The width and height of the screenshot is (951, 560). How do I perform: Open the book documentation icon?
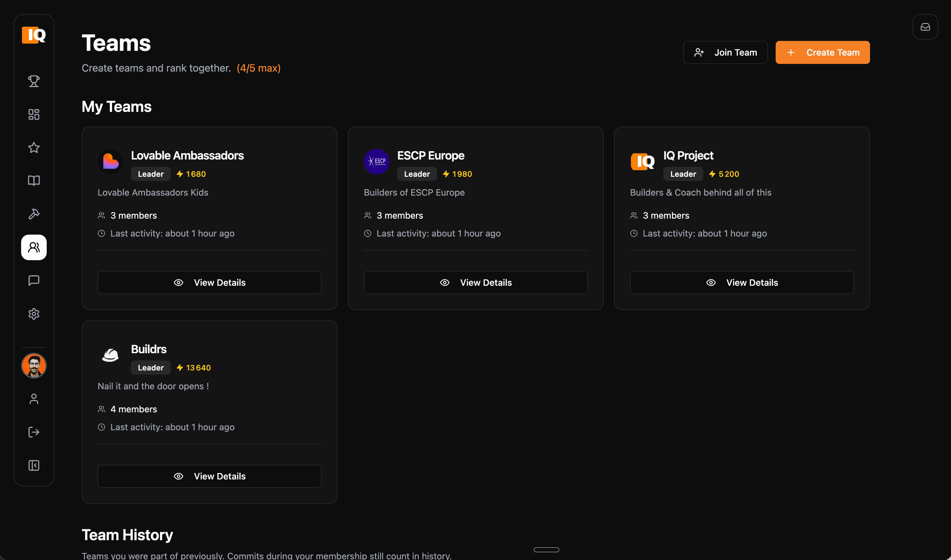(x=34, y=181)
